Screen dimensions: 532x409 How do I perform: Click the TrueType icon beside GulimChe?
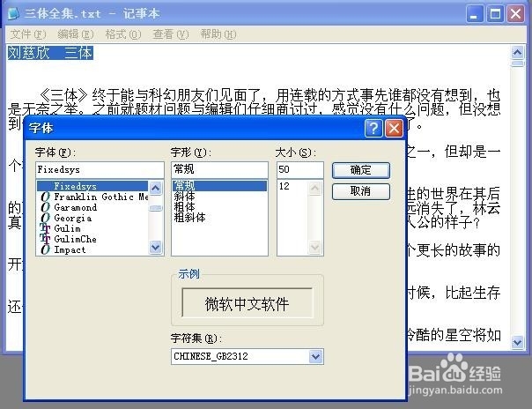point(45,239)
